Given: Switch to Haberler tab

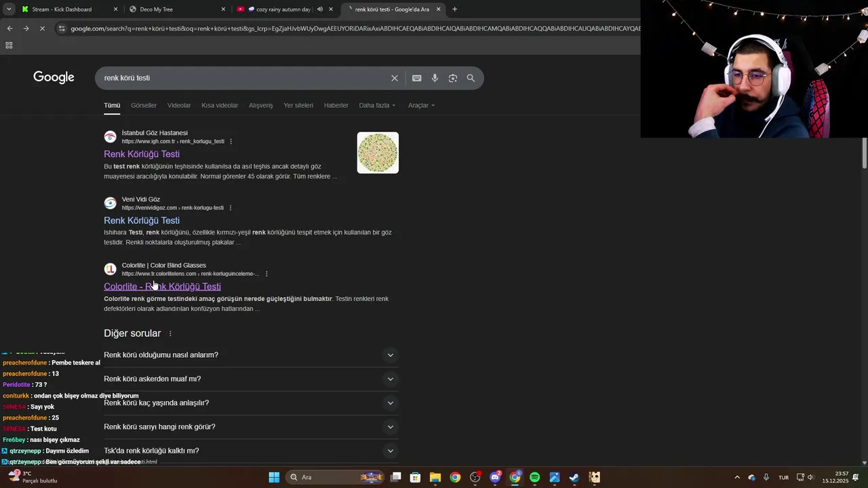Looking at the screenshot, I should pos(336,105).
